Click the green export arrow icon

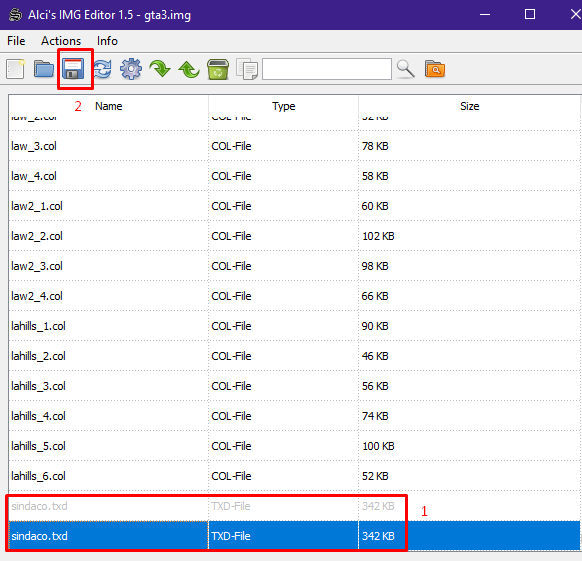(189, 69)
